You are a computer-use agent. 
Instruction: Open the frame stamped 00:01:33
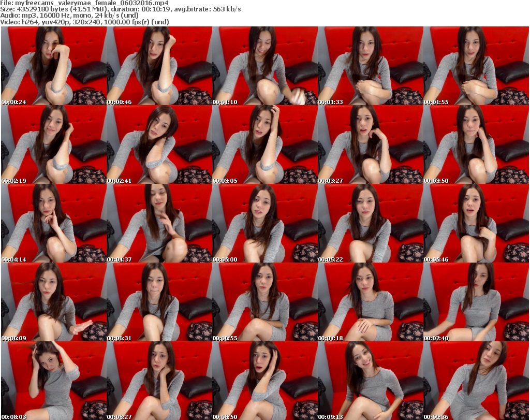[x=371, y=66]
